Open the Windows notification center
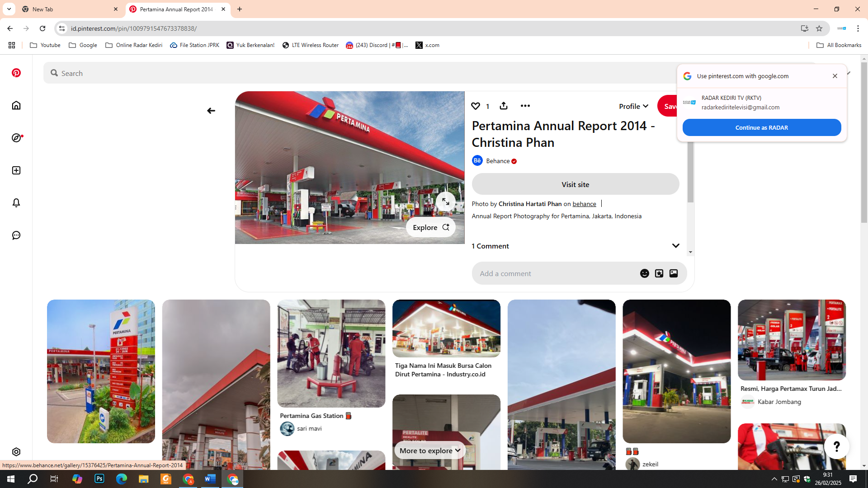Screen dimensions: 868x488 coord(853,479)
